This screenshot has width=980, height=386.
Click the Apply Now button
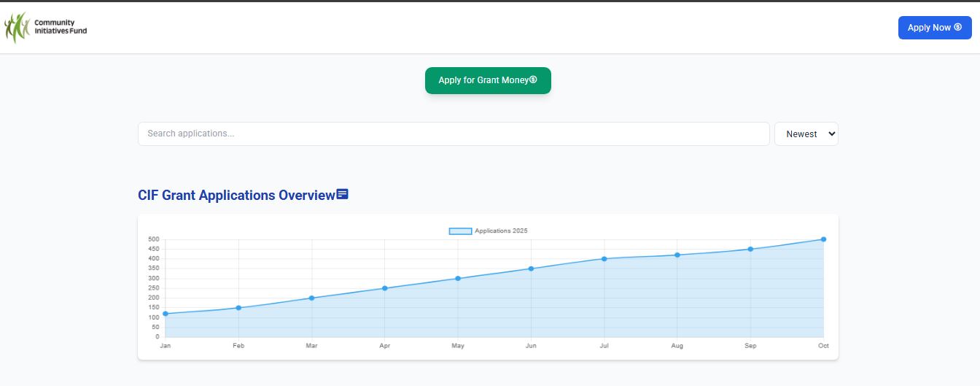tap(935, 28)
